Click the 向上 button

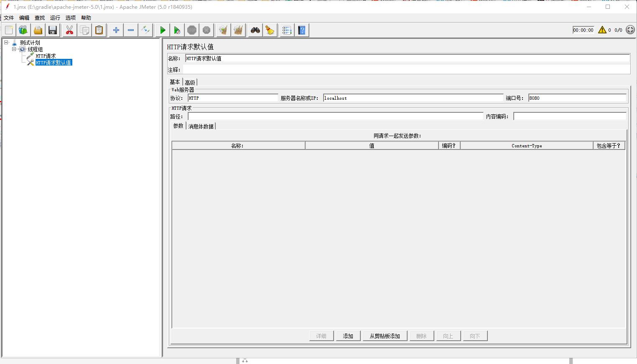tap(448, 336)
